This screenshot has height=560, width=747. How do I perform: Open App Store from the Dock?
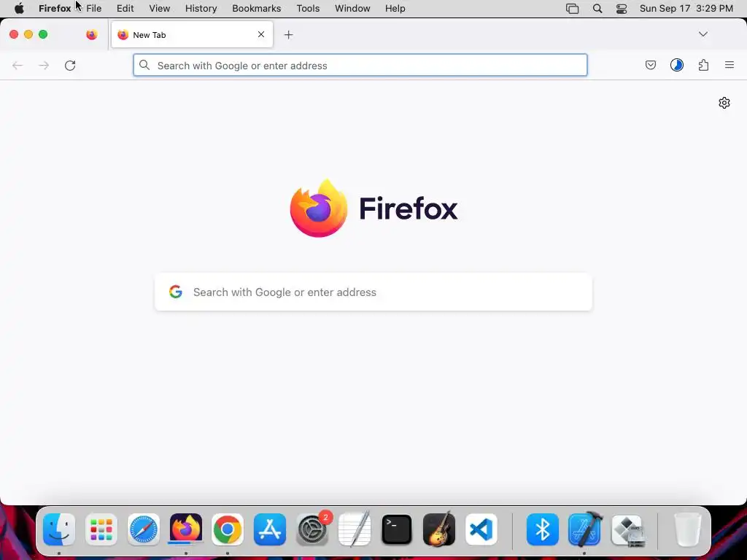click(x=270, y=529)
